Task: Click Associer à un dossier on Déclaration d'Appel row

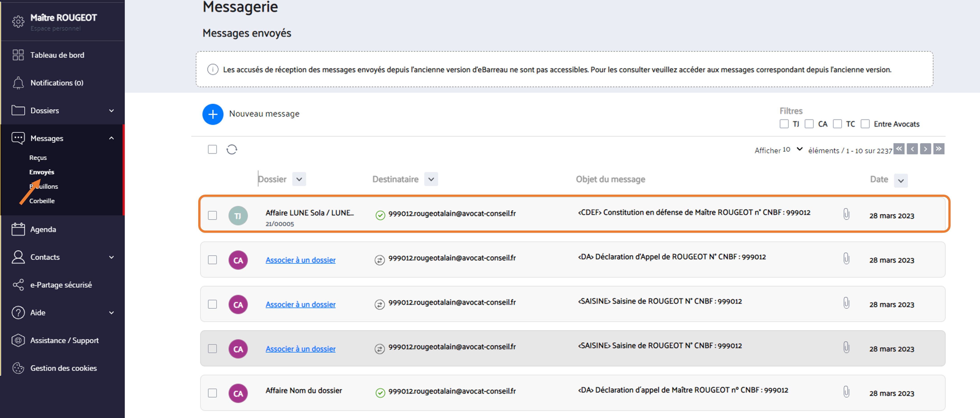Action: tap(300, 260)
